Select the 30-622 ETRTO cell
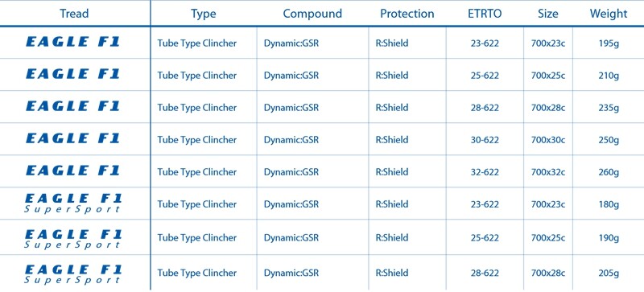The image size is (644, 292). 485,140
